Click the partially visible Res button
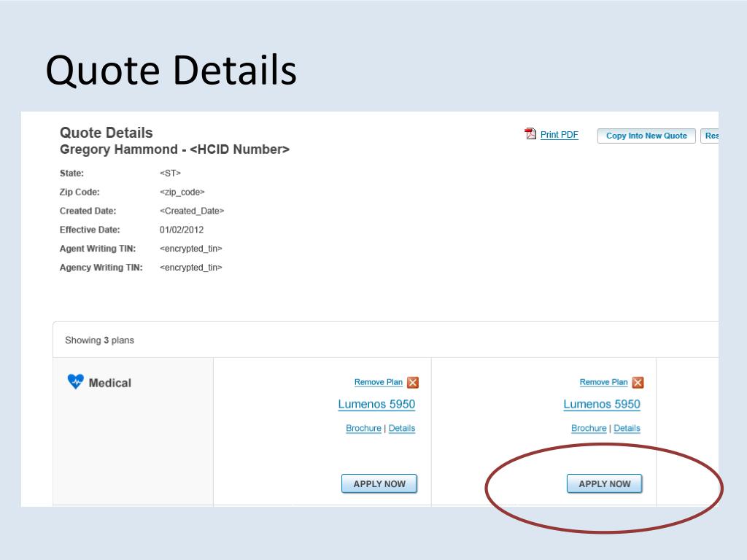The width and height of the screenshot is (747, 560). 710,136
